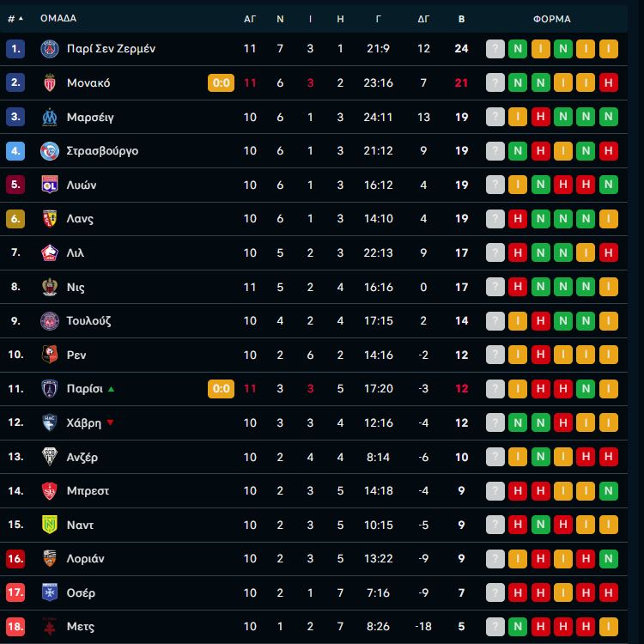Click the Lens team crest

pyautogui.click(x=49, y=219)
